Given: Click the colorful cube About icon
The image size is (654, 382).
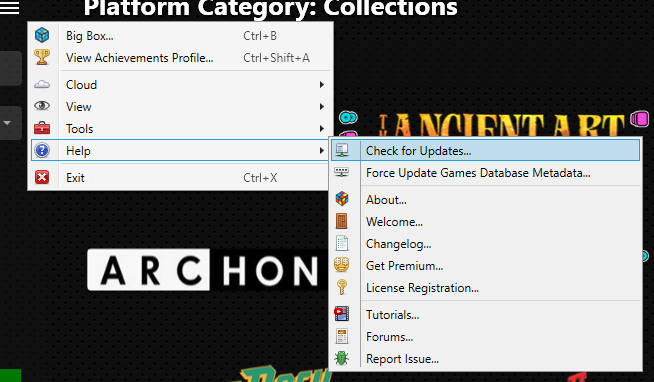Looking at the screenshot, I should (342, 199).
